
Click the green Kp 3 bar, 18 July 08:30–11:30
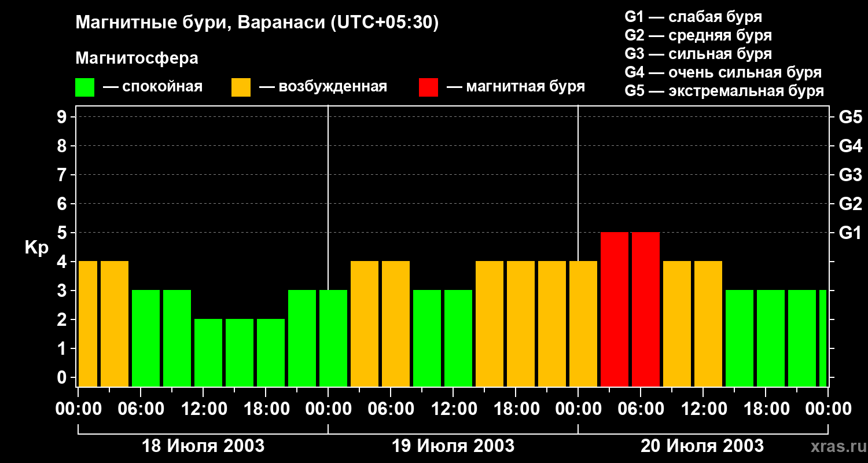pos(177,338)
